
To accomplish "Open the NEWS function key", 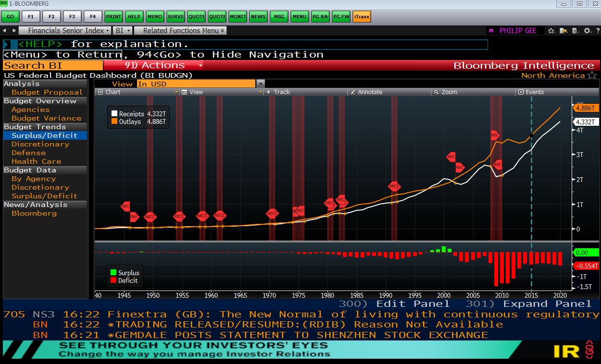I will (x=258, y=16).
